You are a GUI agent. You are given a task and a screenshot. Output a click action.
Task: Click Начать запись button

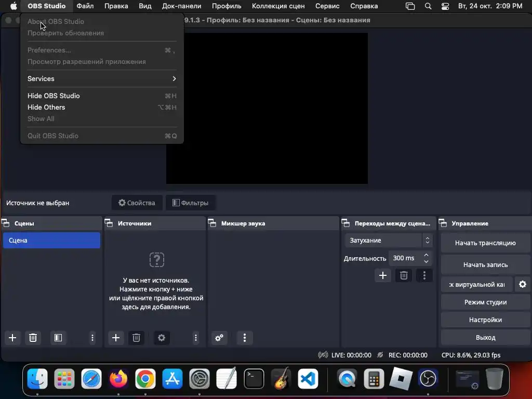point(485,265)
